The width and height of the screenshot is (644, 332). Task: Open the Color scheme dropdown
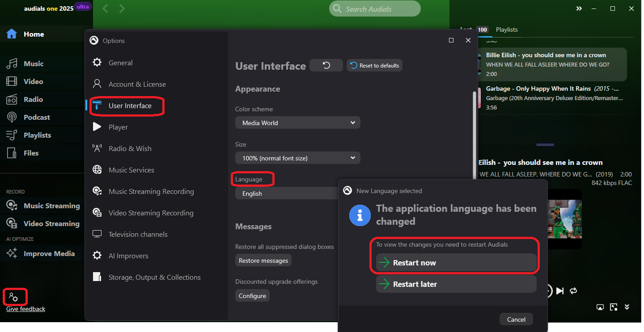click(x=298, y=122)
